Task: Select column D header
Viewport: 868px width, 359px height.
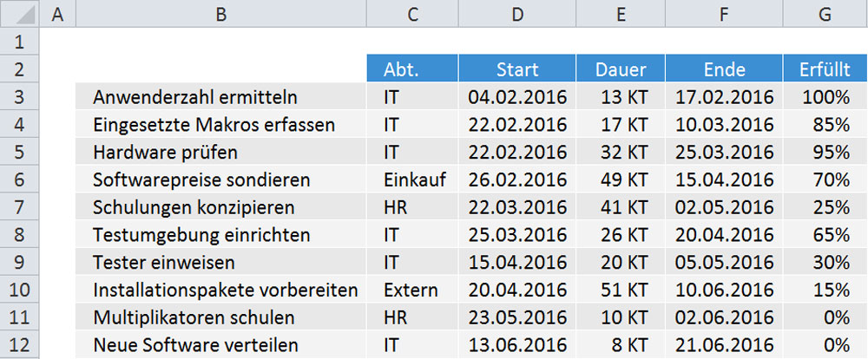Action: [517, 14]
